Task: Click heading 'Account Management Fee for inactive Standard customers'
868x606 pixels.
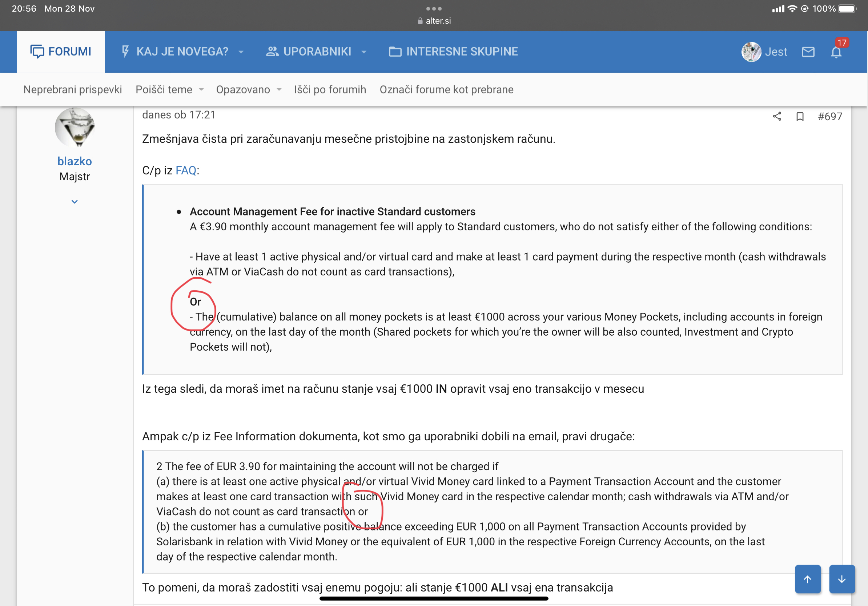Action: click(x=332, y=211)
